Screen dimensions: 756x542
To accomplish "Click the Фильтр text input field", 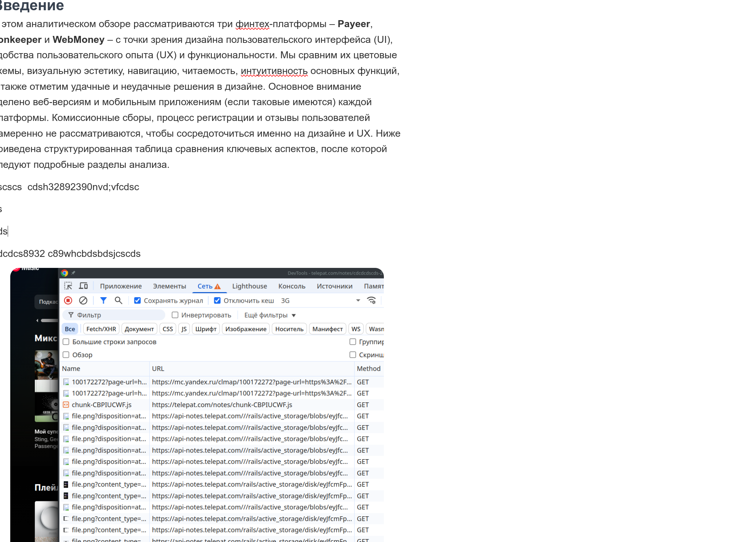I will tap(118, 315).
